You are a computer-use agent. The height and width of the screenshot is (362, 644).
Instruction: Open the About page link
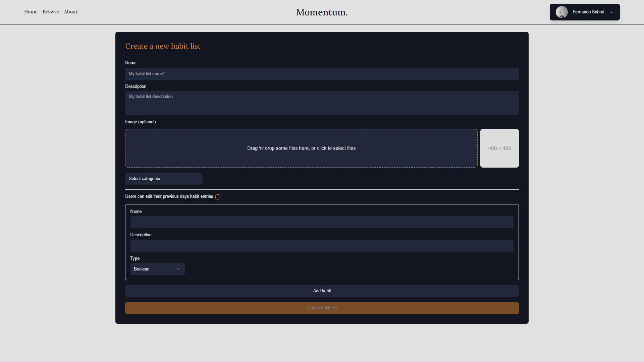pyautogui.click(x=70, y=12)
